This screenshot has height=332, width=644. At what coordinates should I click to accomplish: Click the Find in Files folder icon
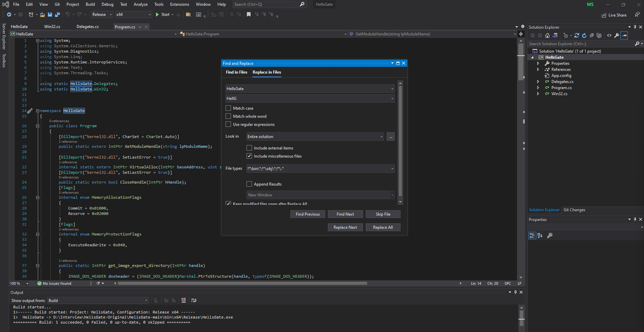click(x=188, y=15)
